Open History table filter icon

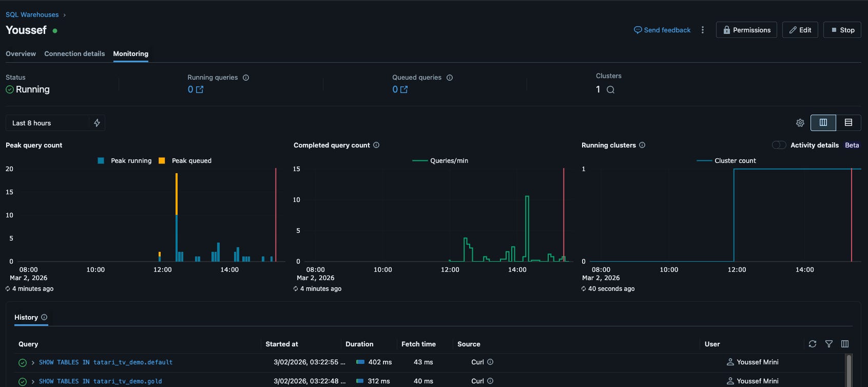click(829, 344)
